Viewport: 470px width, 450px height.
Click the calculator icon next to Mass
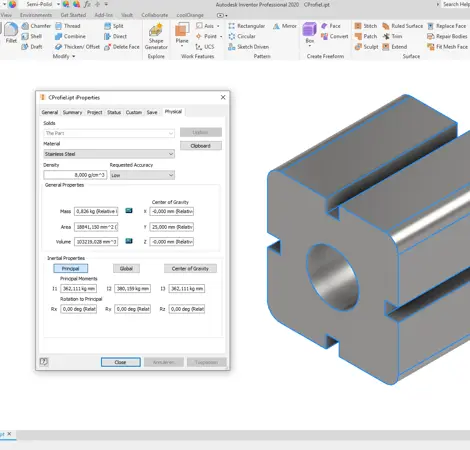click(x=129, y=211)
